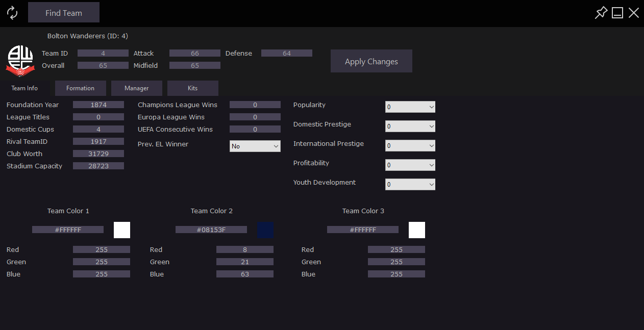Screen dimensions: 644x330
Task: Edit Team Color 1 hex code field
Action: (68, 230)
